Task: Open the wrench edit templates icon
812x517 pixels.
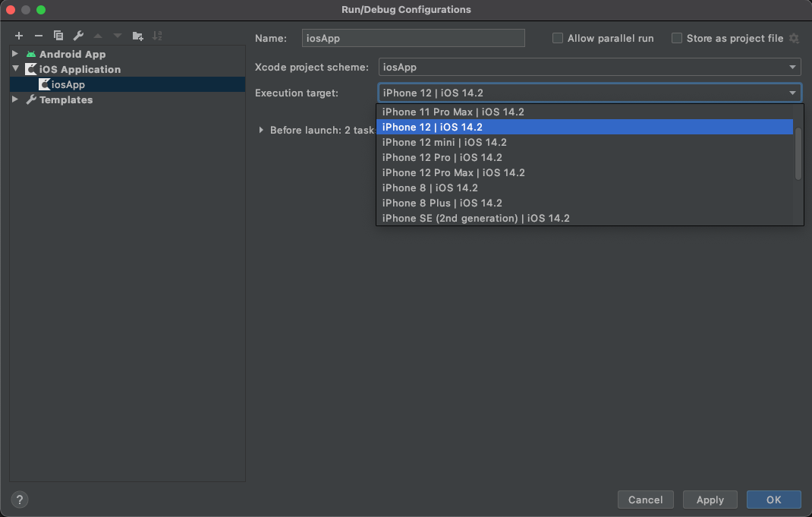Action: [78, 36]
